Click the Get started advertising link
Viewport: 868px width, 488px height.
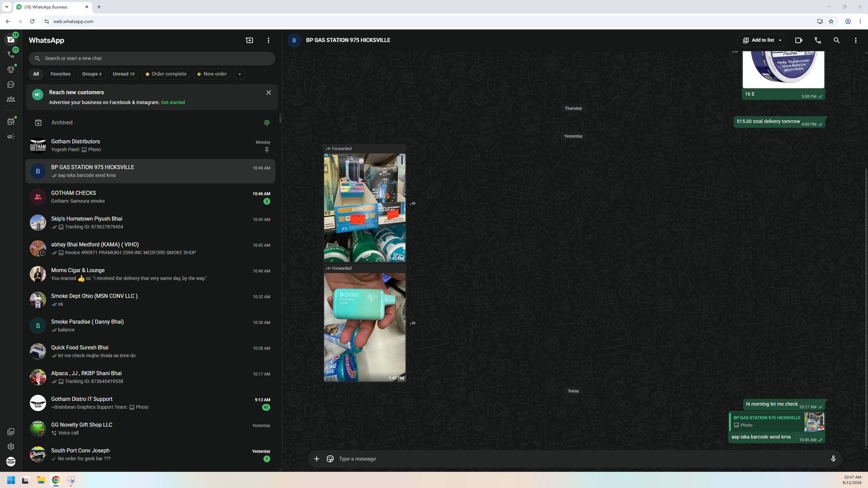173,102
